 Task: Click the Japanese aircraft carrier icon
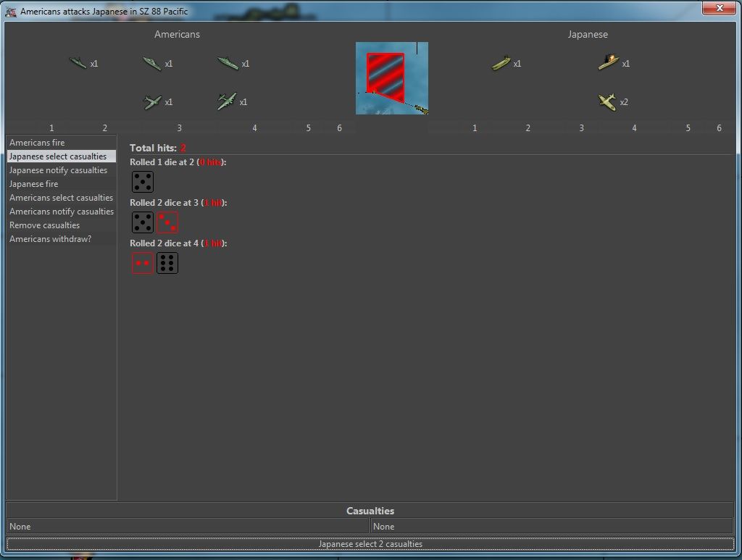click(501, 64)
